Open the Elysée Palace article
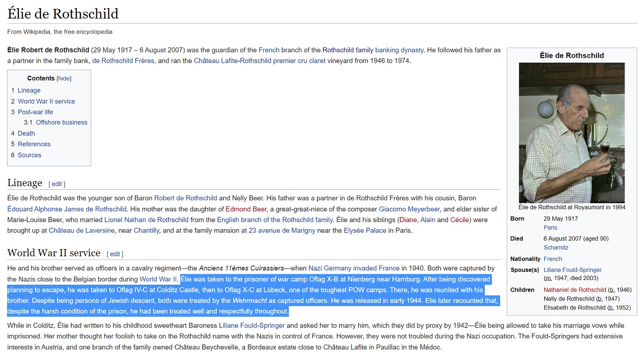Screen dimensions: 644x363 pos(365,231)
